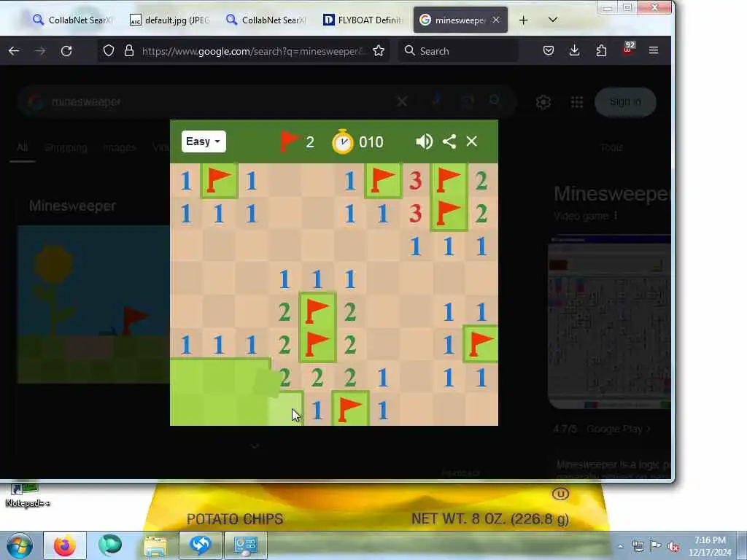
Task: Open uBlock extension with 92 badge
Action: tap(628, 50)
